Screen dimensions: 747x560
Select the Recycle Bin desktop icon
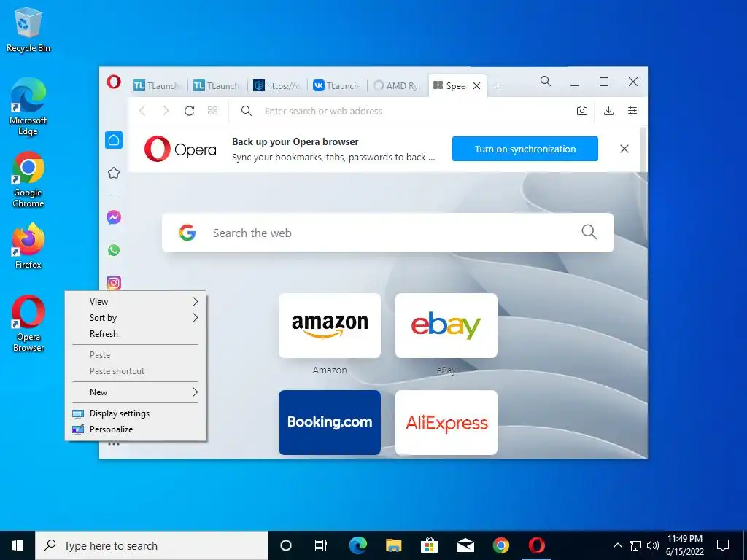28,31
